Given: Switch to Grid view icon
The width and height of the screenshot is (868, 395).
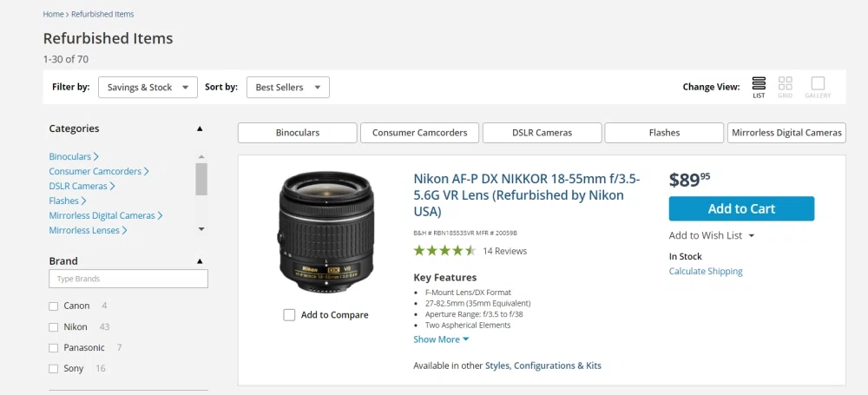Looking at the screenshot, I should tap(785, 83).
